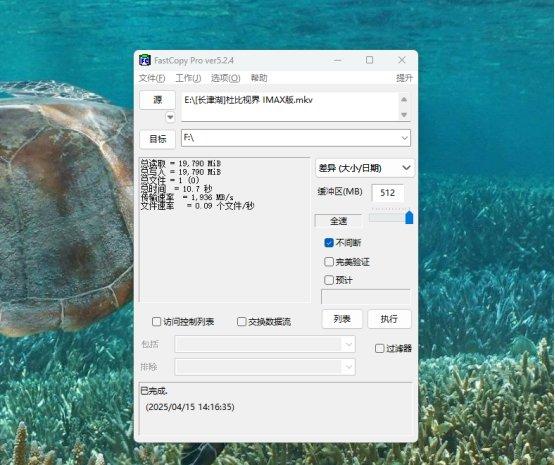Click the 列表 button
Image resolution: width=555 pixels, height=465 pixels.
tap(342, 319)
